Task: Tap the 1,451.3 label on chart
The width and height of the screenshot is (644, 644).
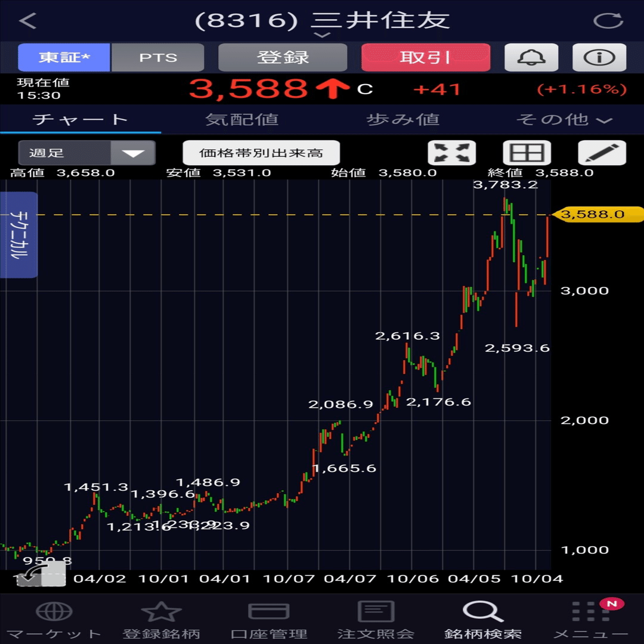Action: pyautogui.click(x=96, y=487)
